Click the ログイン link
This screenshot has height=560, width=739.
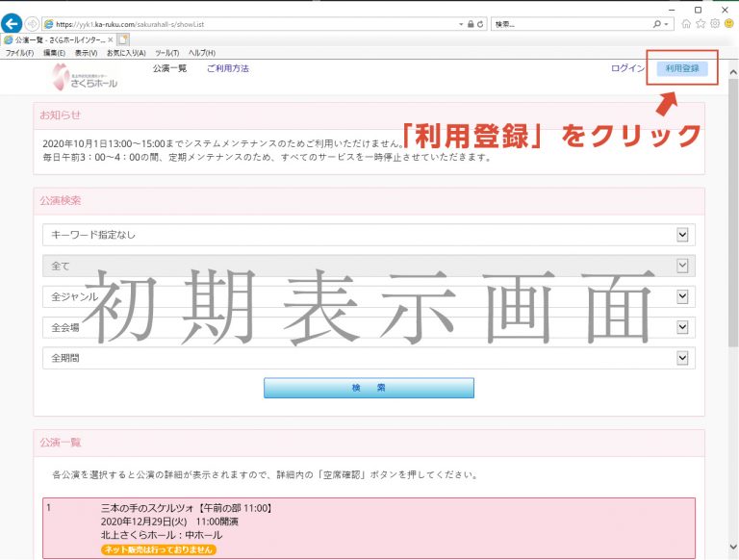coord(627,68)
